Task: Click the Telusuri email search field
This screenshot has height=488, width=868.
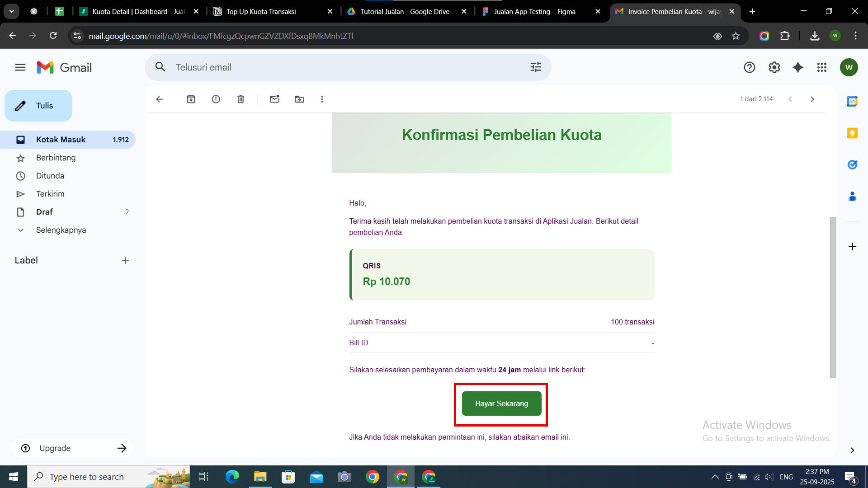Action: click(x=344, y=67)
